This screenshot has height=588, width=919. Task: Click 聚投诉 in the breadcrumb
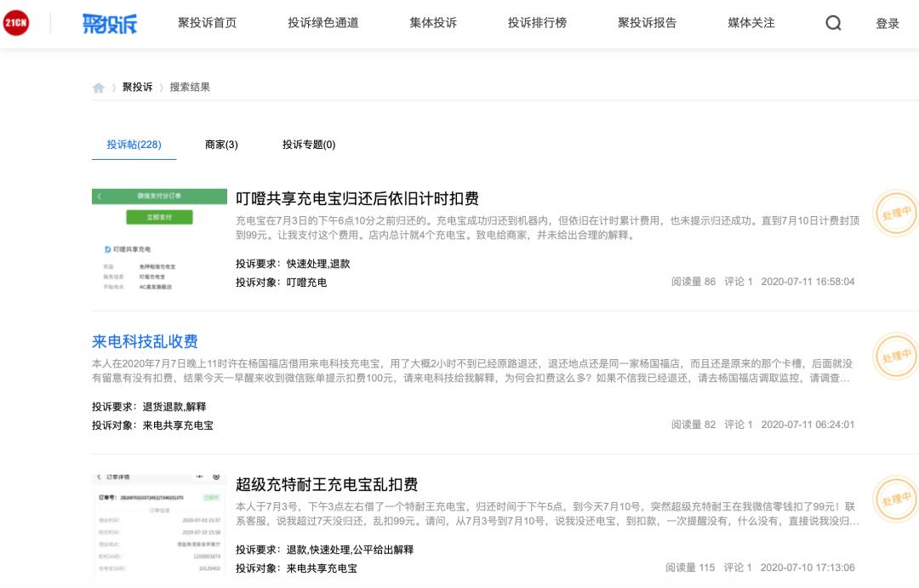[x=137, y=88]
